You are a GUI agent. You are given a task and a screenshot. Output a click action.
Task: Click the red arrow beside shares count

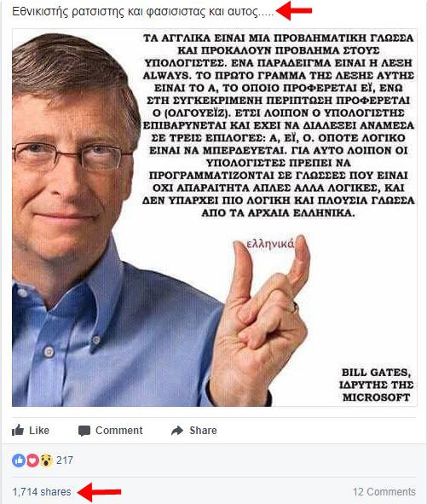click(100, 492)
